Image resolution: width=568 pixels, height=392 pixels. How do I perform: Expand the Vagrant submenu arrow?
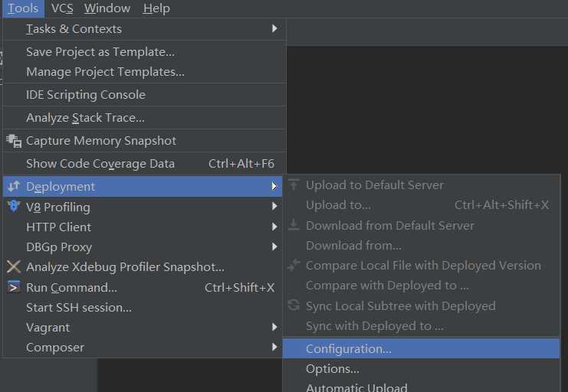[x=274, y=327]
